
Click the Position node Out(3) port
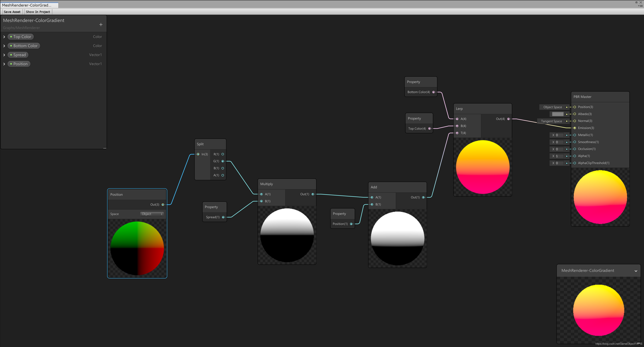[x=163, y=204]
